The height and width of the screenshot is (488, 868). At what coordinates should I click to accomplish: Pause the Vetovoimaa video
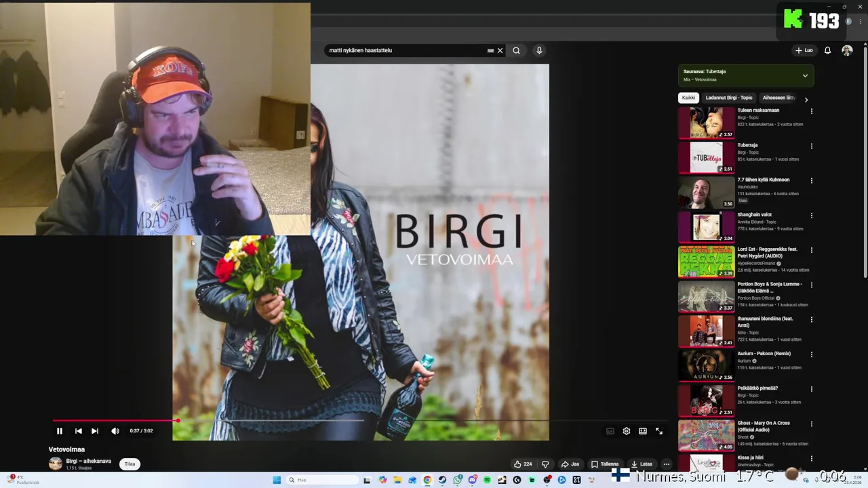pos(60,431)
